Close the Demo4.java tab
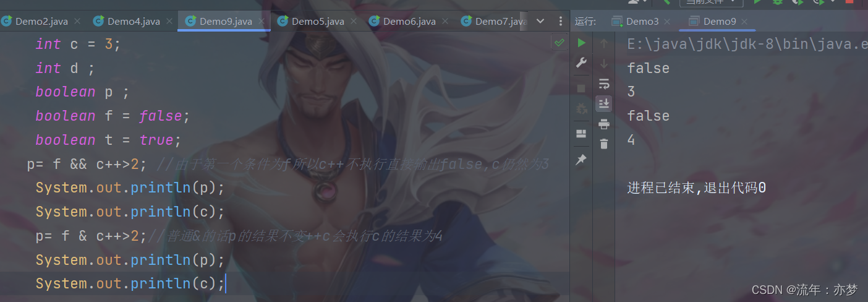This screenshot has height=302, width=868. pyautogui.click(x=169, y=21)
